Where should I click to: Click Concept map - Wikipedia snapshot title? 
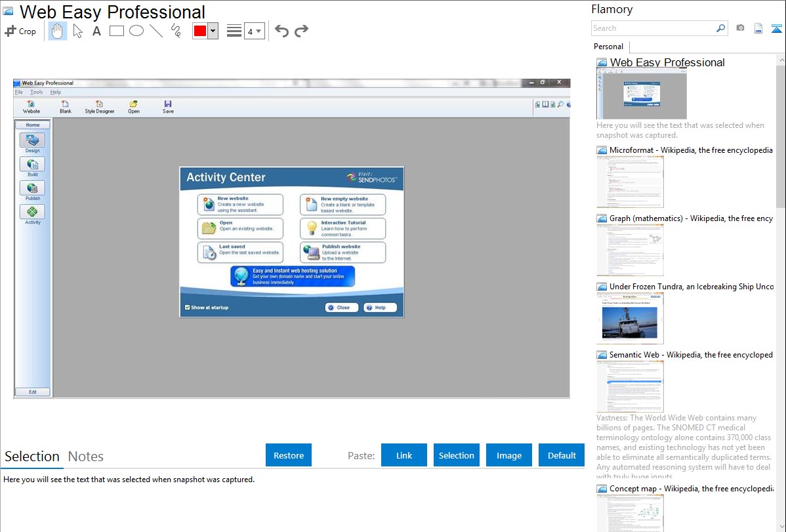click(692, 488)
